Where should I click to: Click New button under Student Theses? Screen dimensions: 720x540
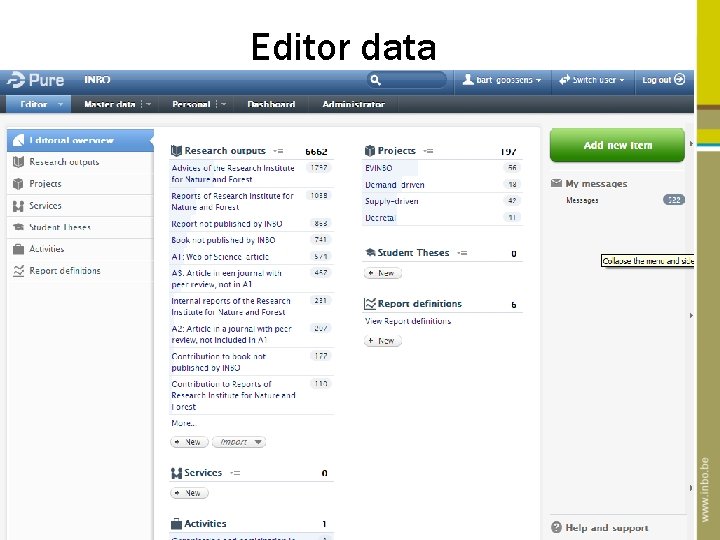pos(382,273)
